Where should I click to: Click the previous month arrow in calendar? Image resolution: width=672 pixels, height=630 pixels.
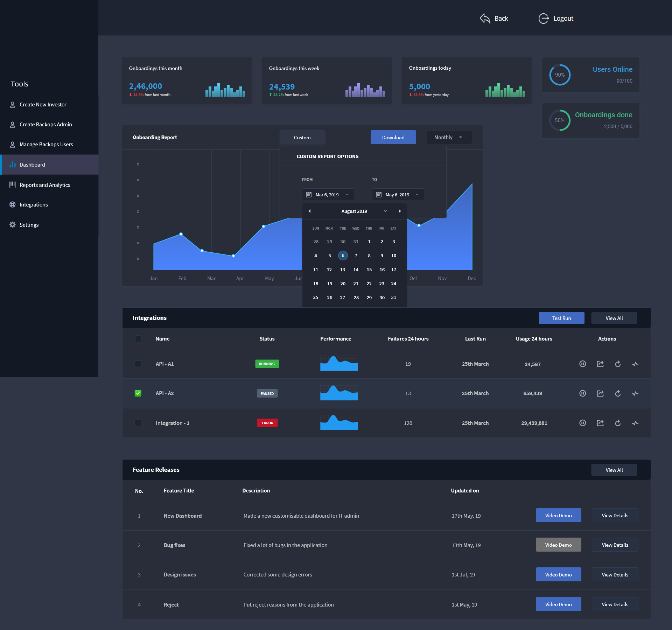coord(309,211)
